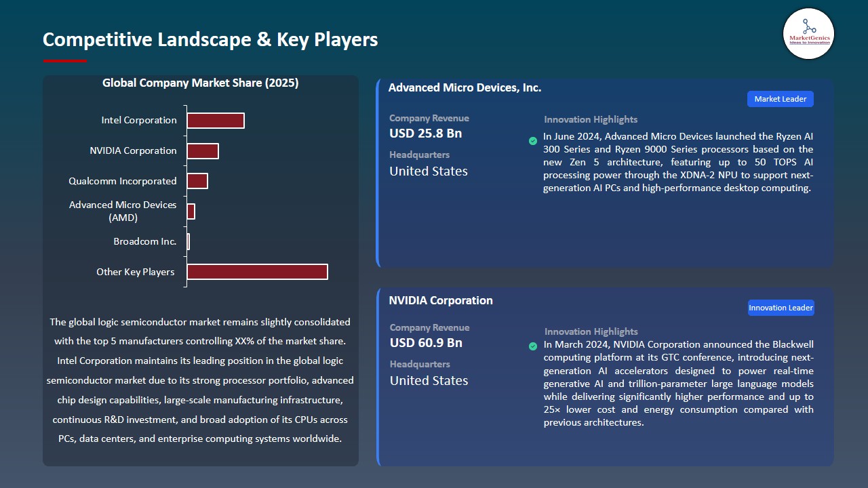This screenshot has height=488, width=868.
Task: Click the red underline beneath the slide title
Action: (64, 60)
